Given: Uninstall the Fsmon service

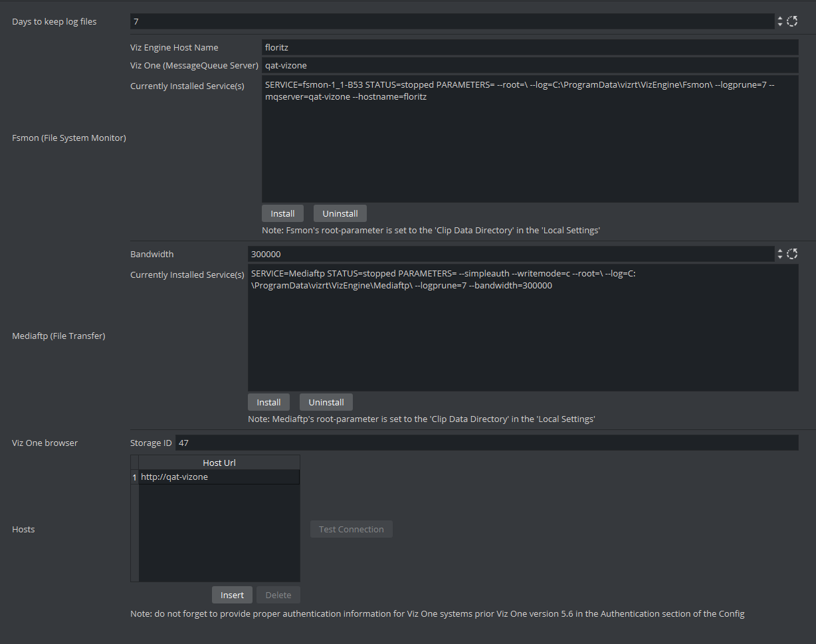Looking at the screenshot, I should pyautogui.click(x=340, y=213).
